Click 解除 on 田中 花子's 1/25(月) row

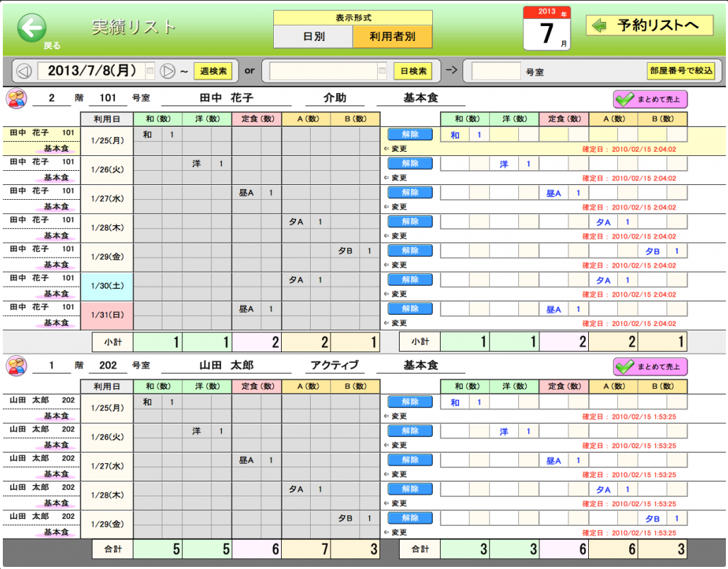[410, 135]
